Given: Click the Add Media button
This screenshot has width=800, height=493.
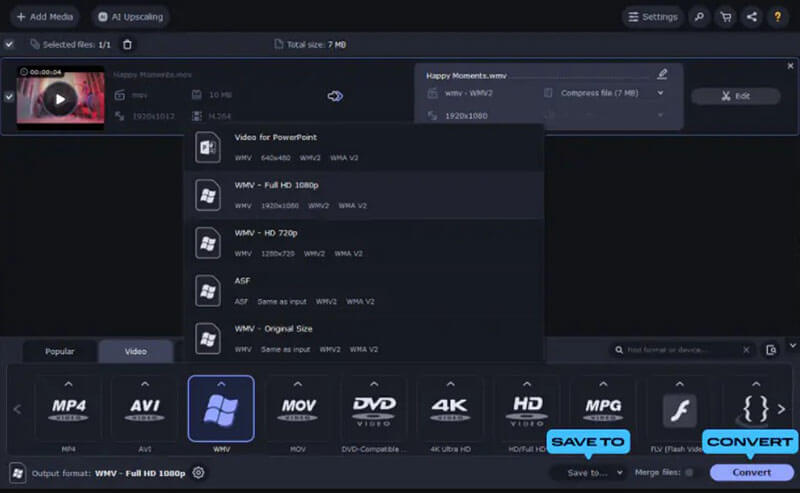Looking at the screenshot, I should pyautogui.click(x=45, y=17).
